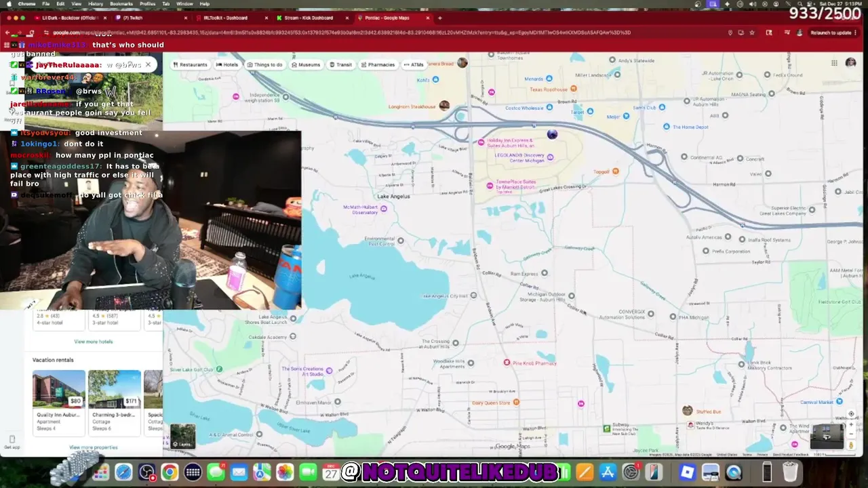Bookmark page with the star icon
This screenshot has height=488, width=868.
coord(752,33)
